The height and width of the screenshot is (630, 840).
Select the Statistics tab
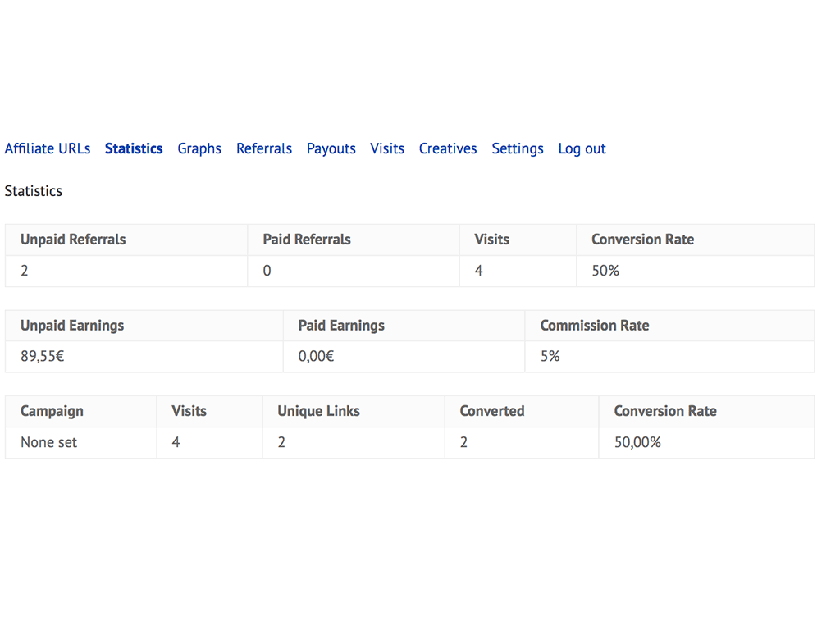[x=134, y=148]
